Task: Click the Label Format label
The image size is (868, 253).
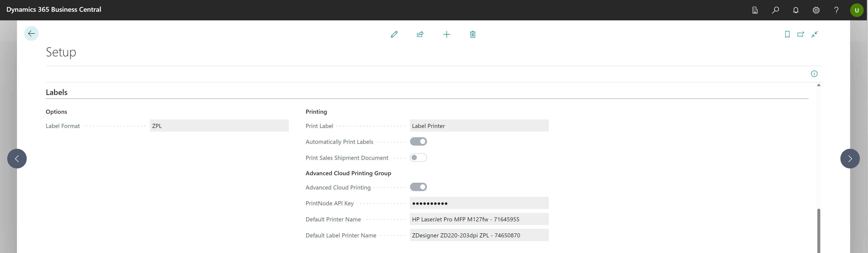Action: pyautogui.click(x=63, y=126)
